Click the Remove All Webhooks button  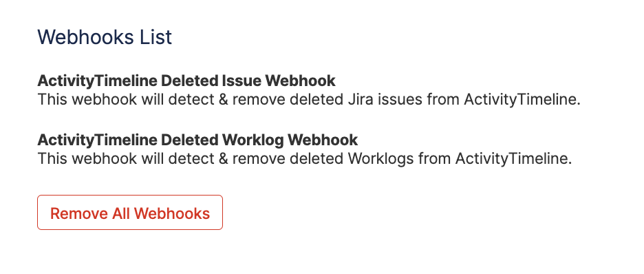click(x=130, y=212)
